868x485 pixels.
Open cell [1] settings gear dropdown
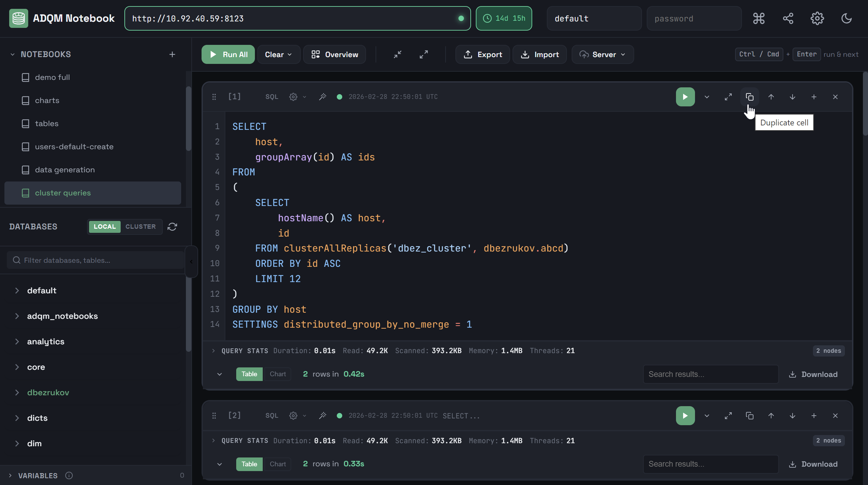(x=297, y=97)
